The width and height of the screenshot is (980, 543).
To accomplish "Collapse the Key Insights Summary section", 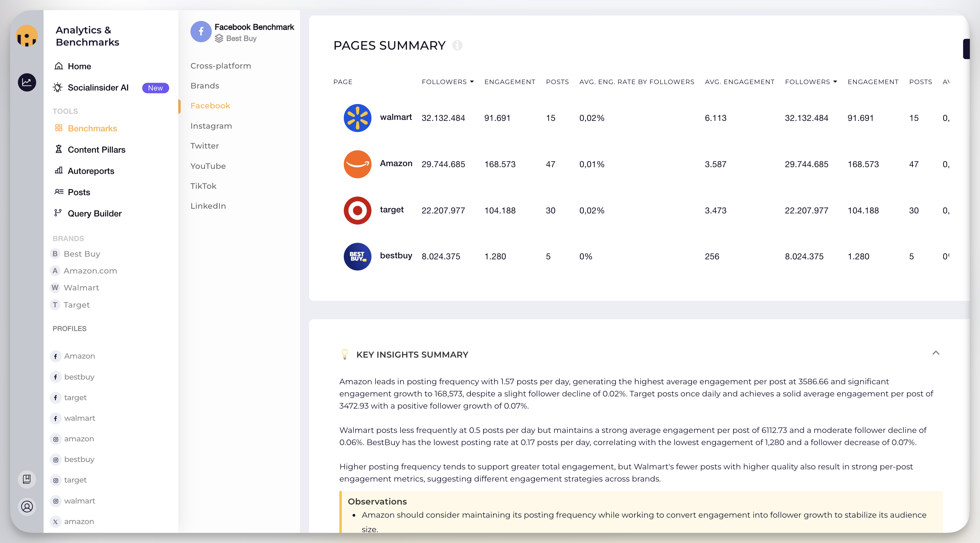I will tap(936, 353).
